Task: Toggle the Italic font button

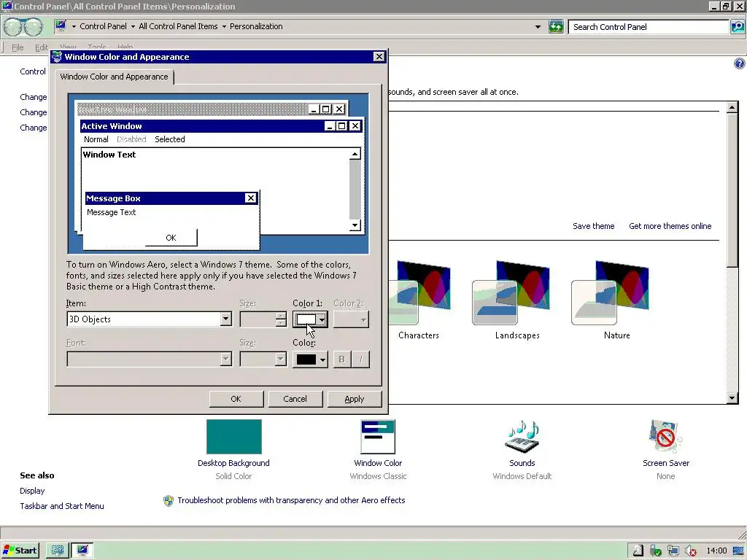Action: point(360,359)
